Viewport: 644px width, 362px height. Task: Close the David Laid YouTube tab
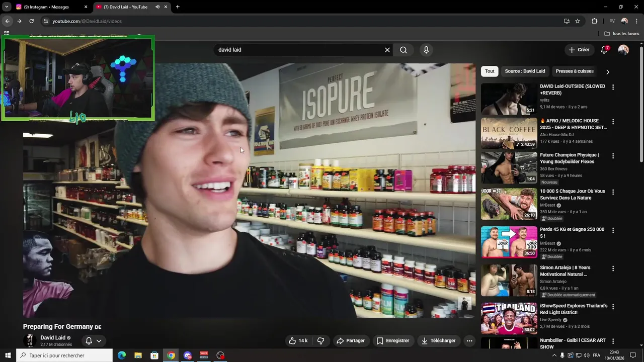tap(166, 7)
